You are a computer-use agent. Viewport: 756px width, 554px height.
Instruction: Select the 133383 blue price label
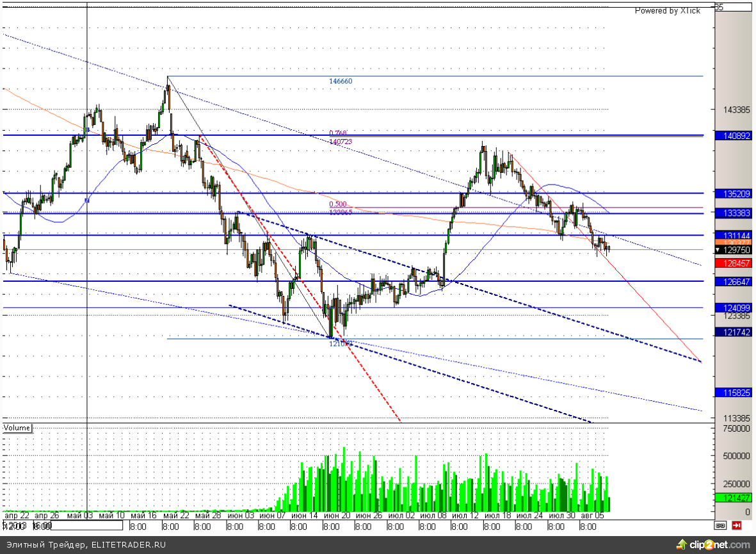point(733,213)
